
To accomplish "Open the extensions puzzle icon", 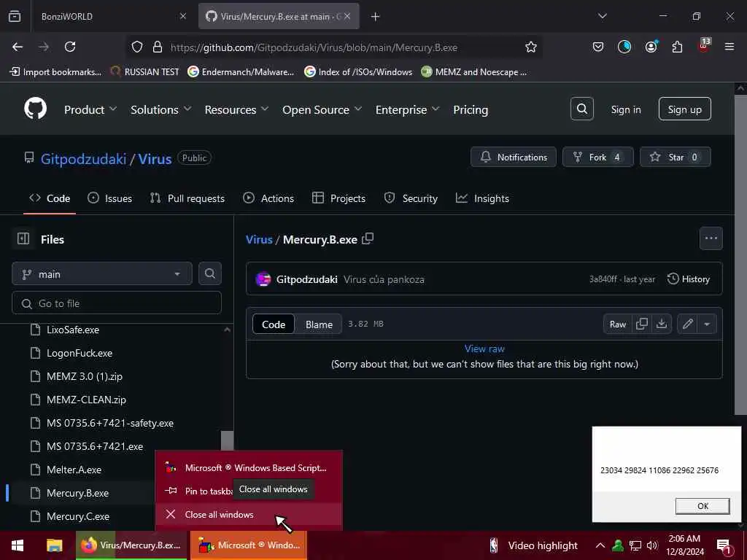I will (x=676, y=47).
